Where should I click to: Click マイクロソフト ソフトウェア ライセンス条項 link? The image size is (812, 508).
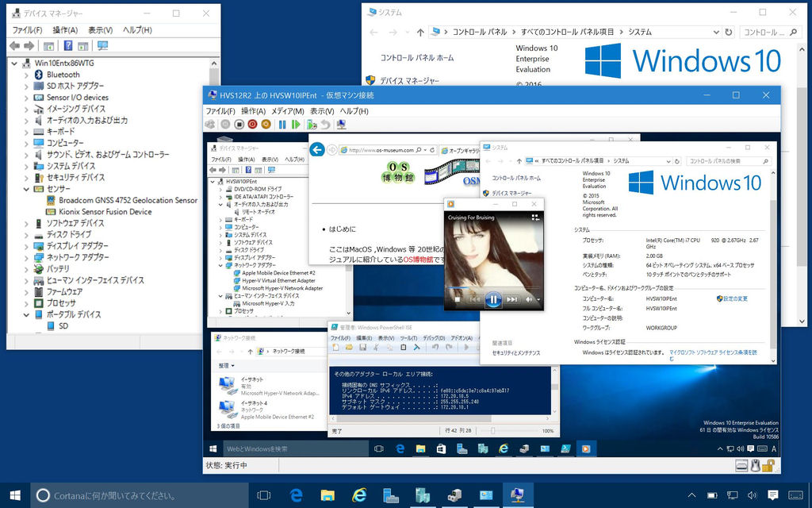(x=713, y=355)
